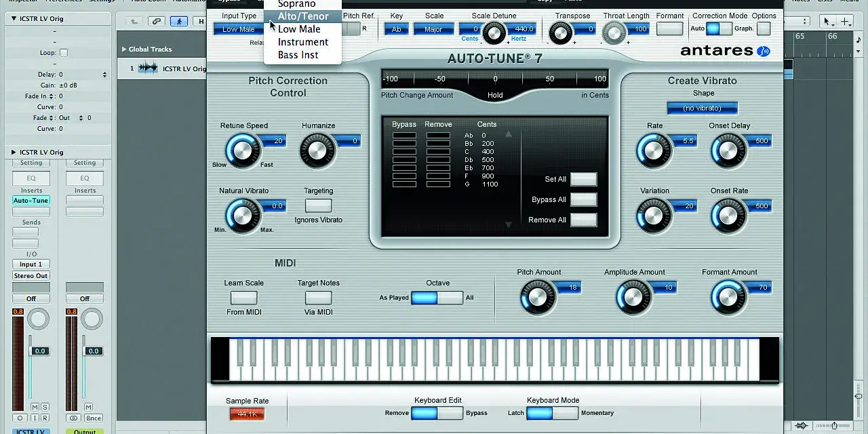Click the Formant Amount knob
The height and width of the screenshot is (434, 868).
(x=728, y=296)
